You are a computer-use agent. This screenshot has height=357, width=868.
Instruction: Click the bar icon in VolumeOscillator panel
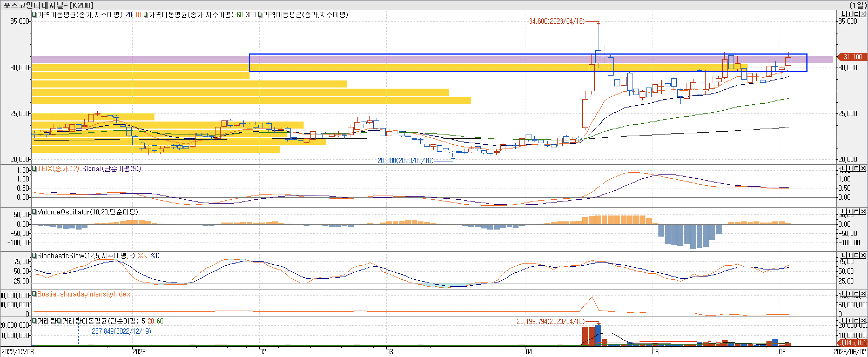coord(850,211)
